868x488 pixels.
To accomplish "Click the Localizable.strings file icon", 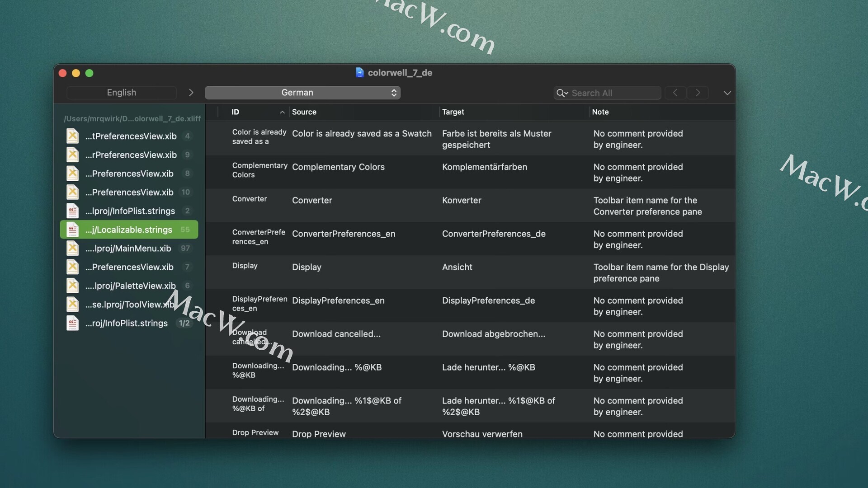I will 73,230.
